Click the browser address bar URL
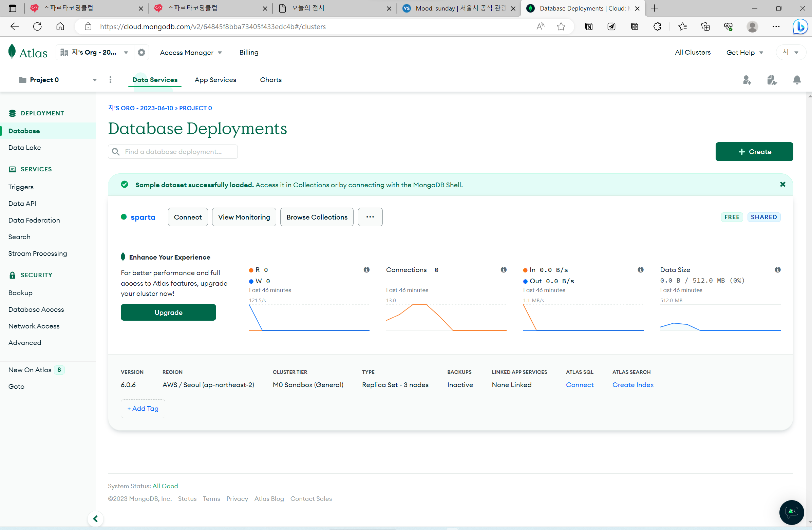Viewport: 812px width, 530px height. (212, 26)
